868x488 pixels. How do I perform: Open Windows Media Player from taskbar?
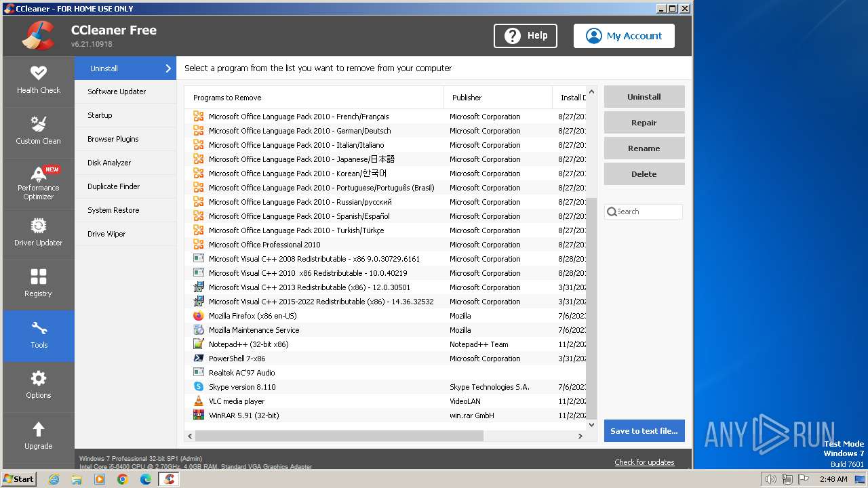click(100, 479)
